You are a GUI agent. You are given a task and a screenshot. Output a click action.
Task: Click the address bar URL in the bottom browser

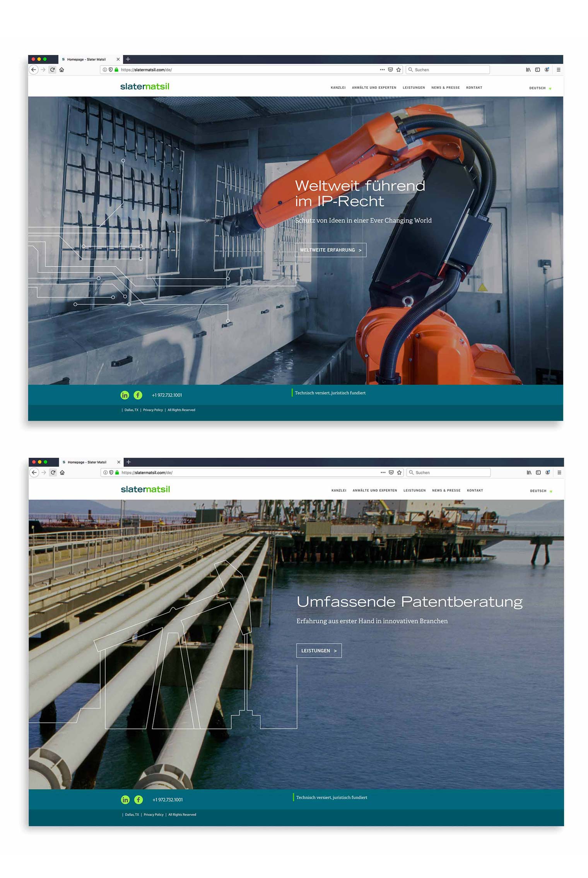147,473
